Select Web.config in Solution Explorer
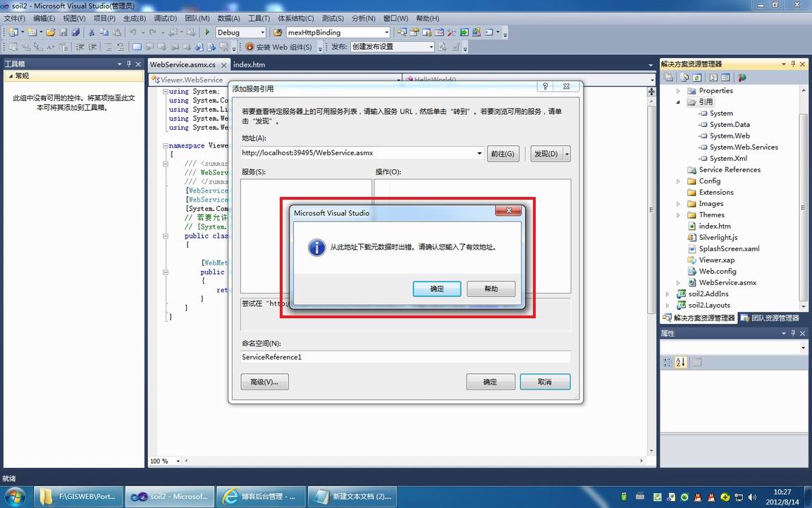Image resolution: width=812 pixels, height=508 pixels. (718, 271)
